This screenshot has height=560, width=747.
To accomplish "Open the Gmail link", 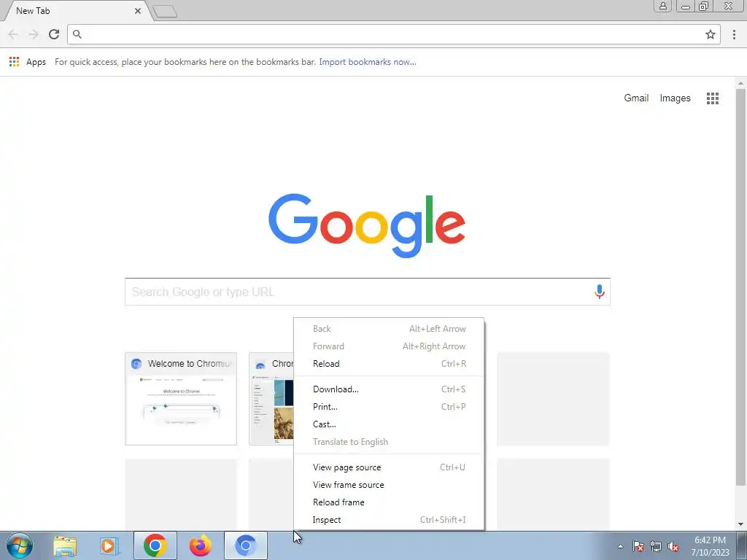I will (x=636, y=98).
